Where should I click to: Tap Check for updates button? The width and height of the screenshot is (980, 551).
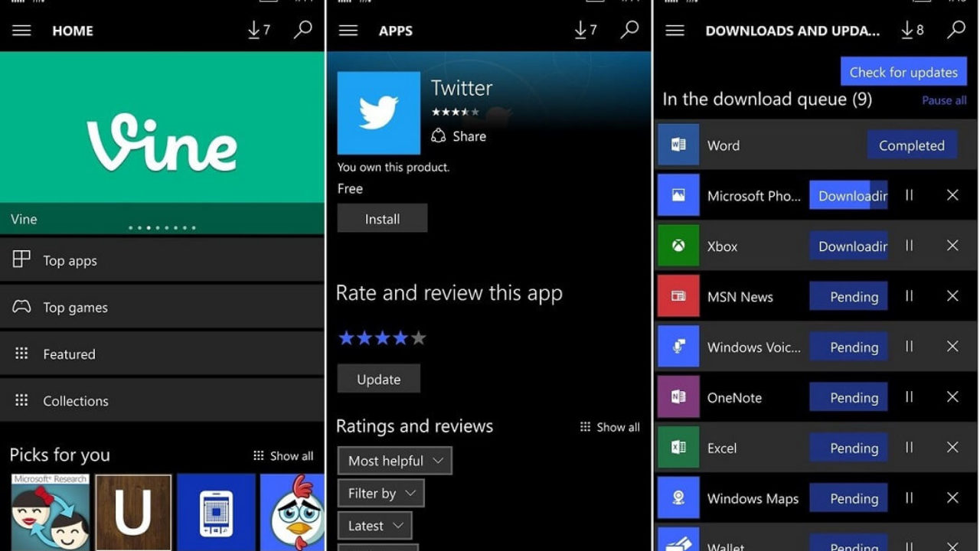coord(903,72)
